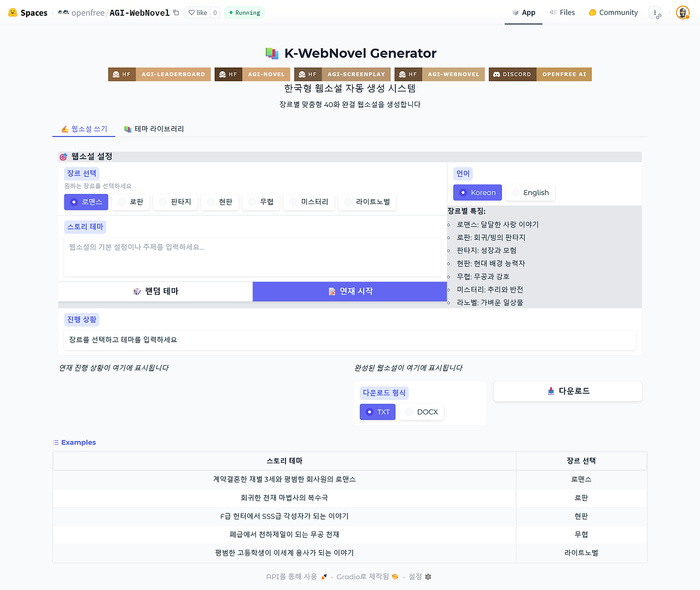This screenshot has height=590, width=700.
Task: Like the space with the heart icon
Action: coord(192,12)
